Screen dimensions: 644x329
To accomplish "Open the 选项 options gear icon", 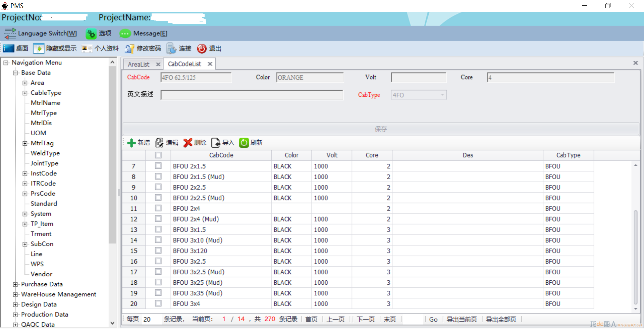I will click(x=91, y=34).
